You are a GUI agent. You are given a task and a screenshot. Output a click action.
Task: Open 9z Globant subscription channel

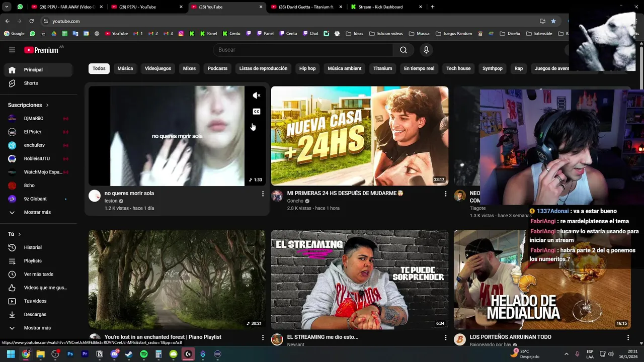coord(38,199)
